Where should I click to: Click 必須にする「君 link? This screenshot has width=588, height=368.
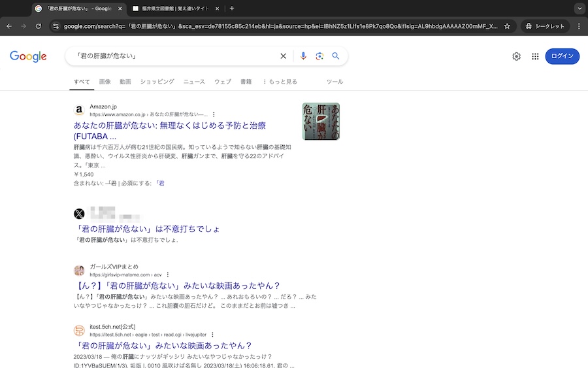pyautogui.click(x=160, y=183)
